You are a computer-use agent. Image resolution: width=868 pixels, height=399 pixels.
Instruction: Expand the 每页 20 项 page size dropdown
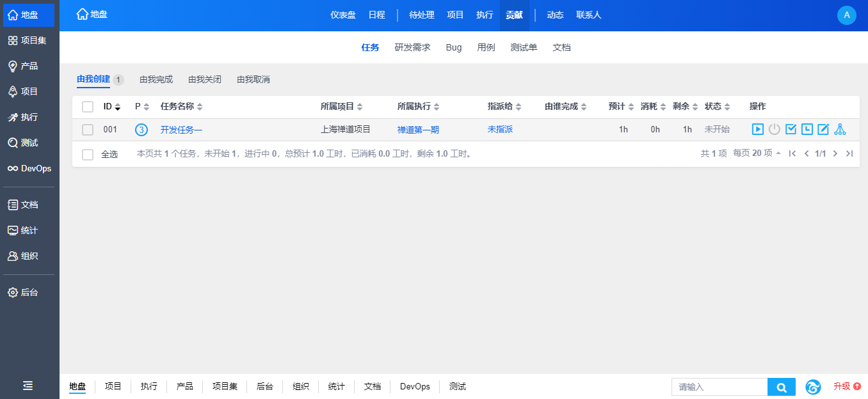757,153
